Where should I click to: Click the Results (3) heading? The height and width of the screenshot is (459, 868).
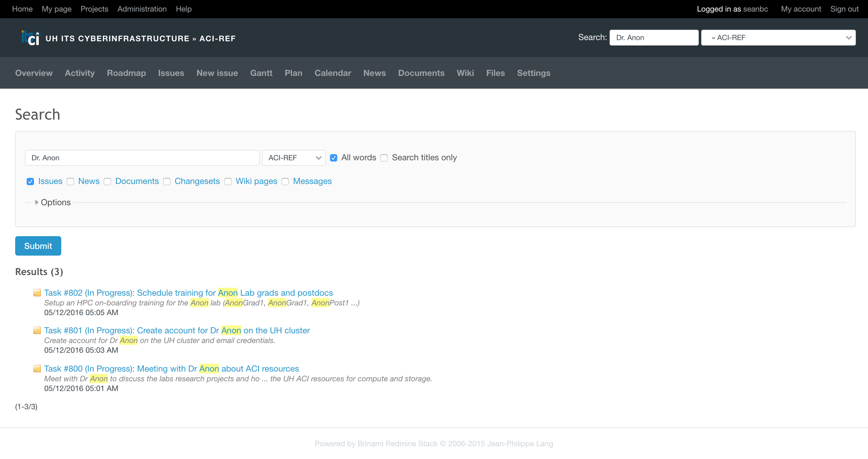39,272
